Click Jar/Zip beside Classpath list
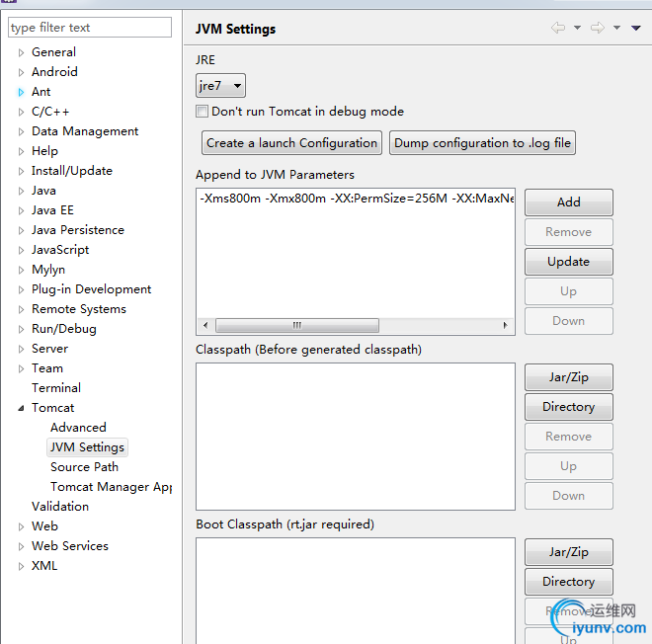 point(568,377)
